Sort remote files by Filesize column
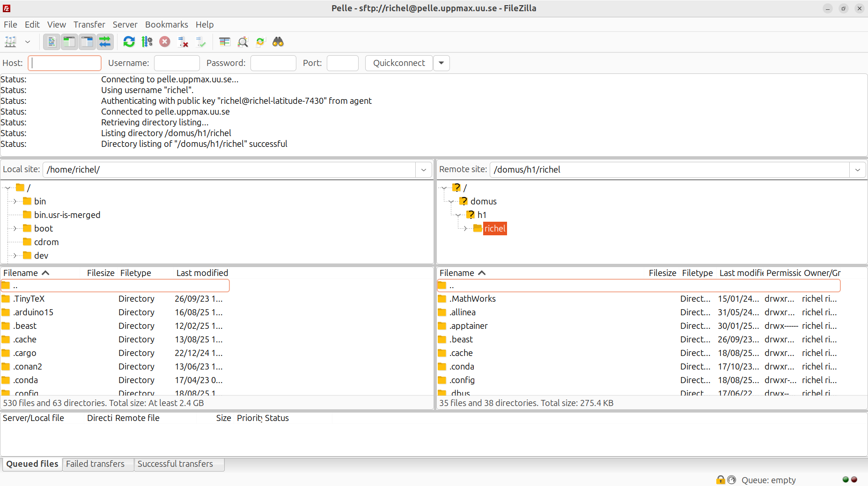 tap(662, 273)
